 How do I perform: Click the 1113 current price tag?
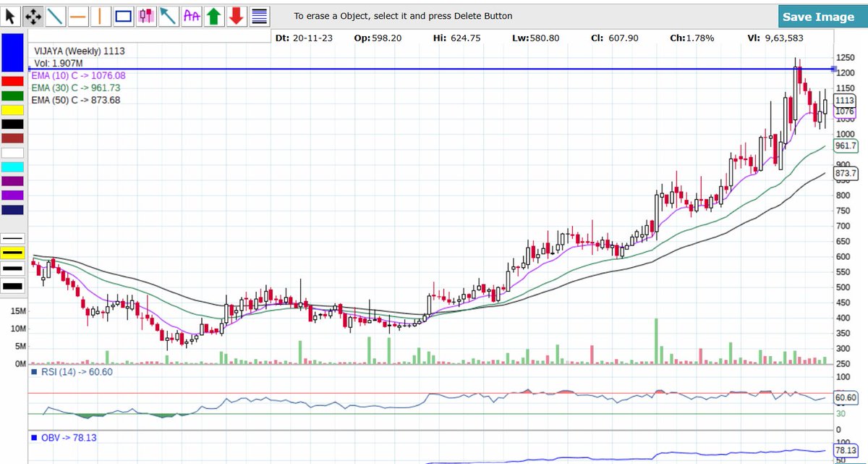coord(845,101)
